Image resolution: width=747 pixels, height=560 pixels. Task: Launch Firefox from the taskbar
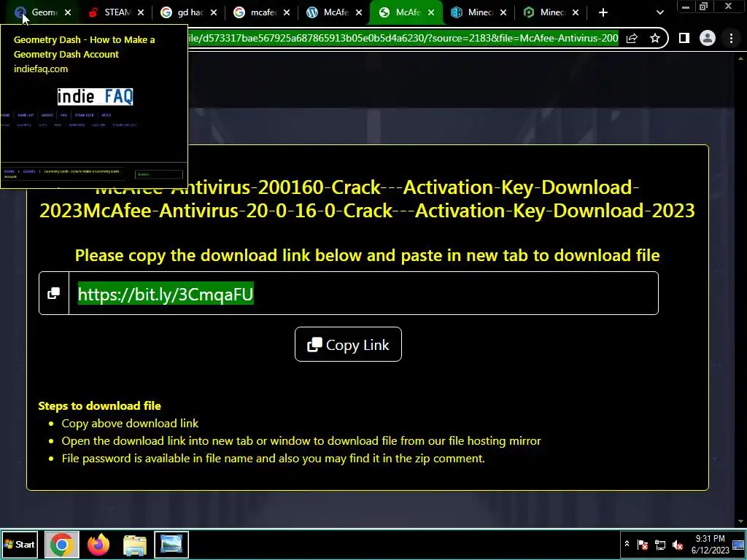(98, 544)
